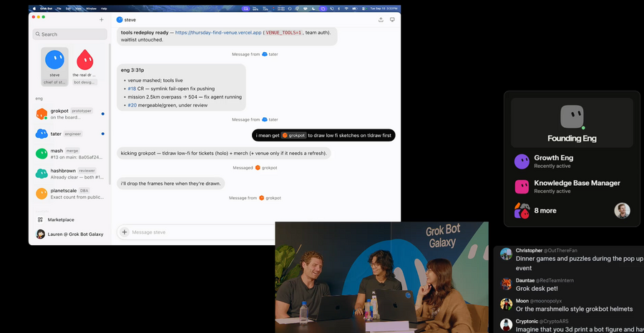
Task: Open the #18 link in the eng update
Action: (x=132, y=89)
